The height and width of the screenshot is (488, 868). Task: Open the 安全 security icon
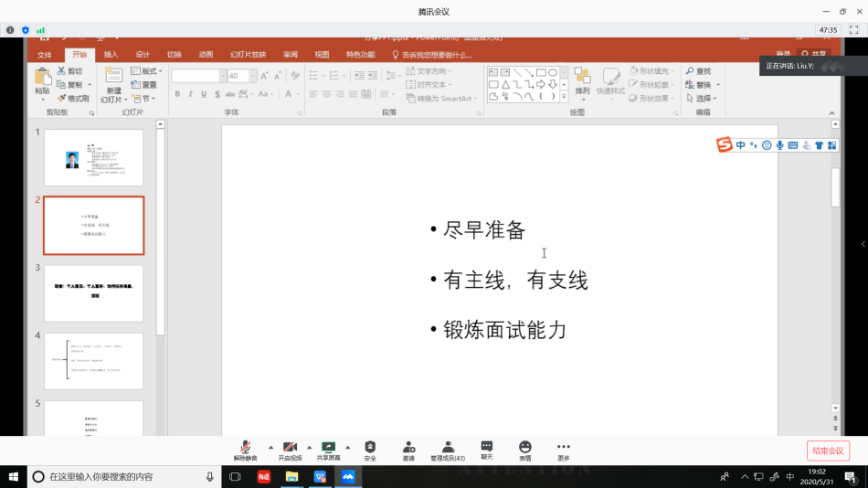point(370,449)
